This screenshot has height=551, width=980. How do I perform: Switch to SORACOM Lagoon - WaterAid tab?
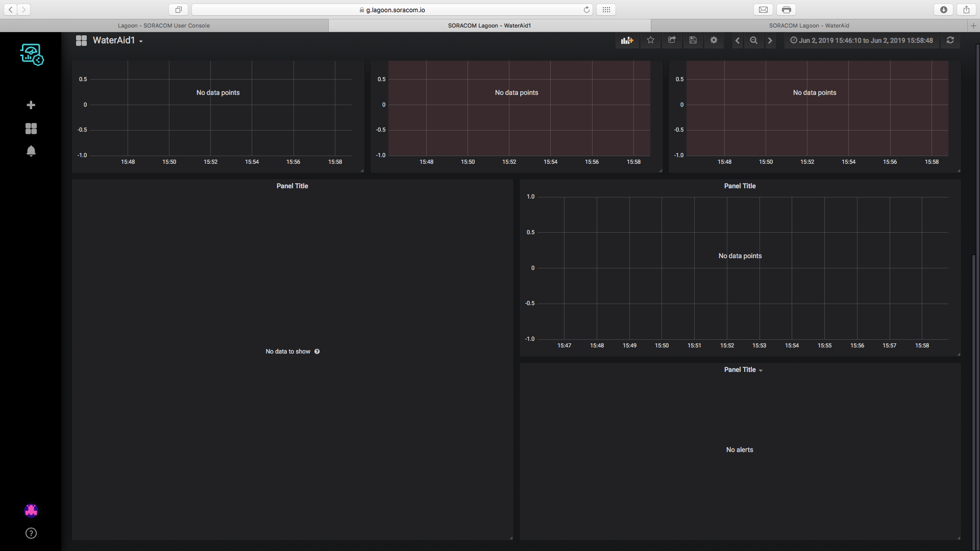[808, 26]
